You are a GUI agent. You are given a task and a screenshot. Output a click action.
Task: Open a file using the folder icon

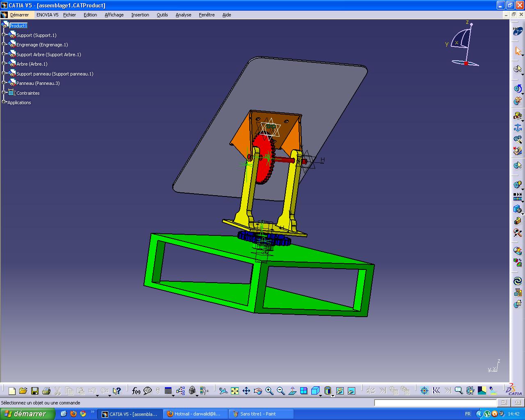coord(23,391)
